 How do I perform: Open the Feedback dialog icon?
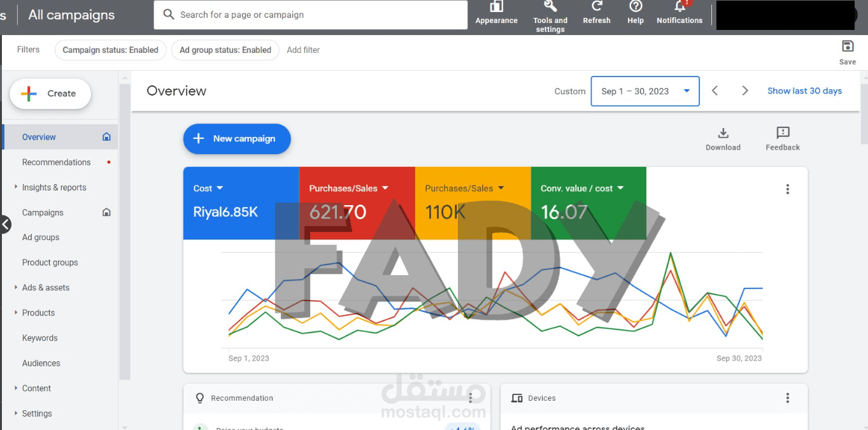pyautogui.click(x=783, y=133)
